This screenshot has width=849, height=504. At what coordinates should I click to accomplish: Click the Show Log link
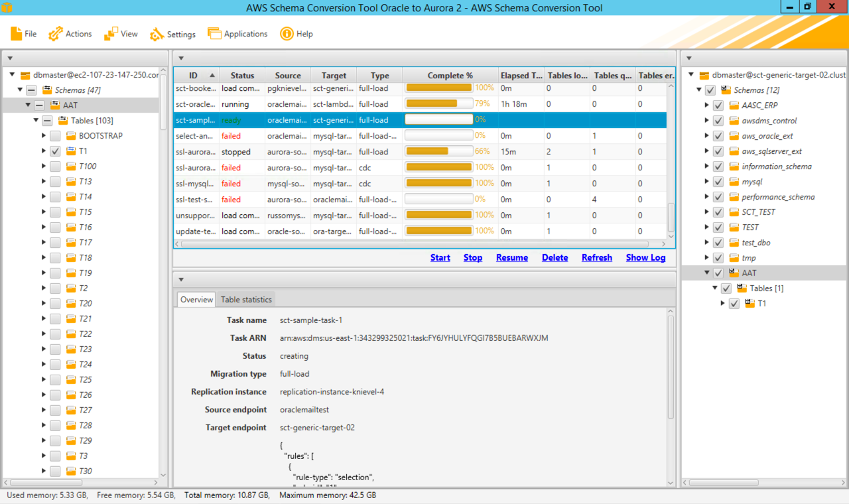tap(646, 258)
